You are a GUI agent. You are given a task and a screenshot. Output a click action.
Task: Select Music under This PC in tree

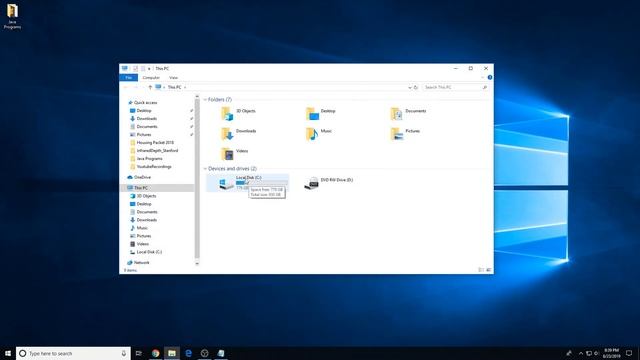(142, 228)
